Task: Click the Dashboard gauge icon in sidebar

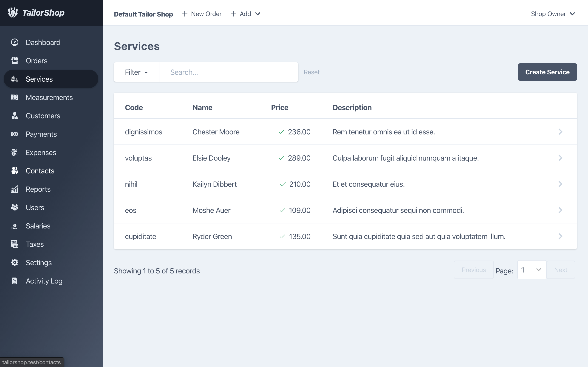Action: (14, 42)
